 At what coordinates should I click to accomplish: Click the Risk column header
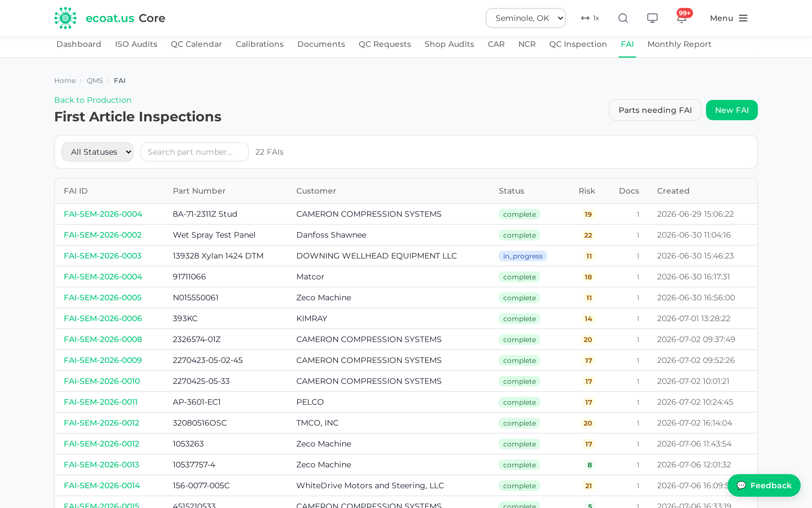pos(586,191)
